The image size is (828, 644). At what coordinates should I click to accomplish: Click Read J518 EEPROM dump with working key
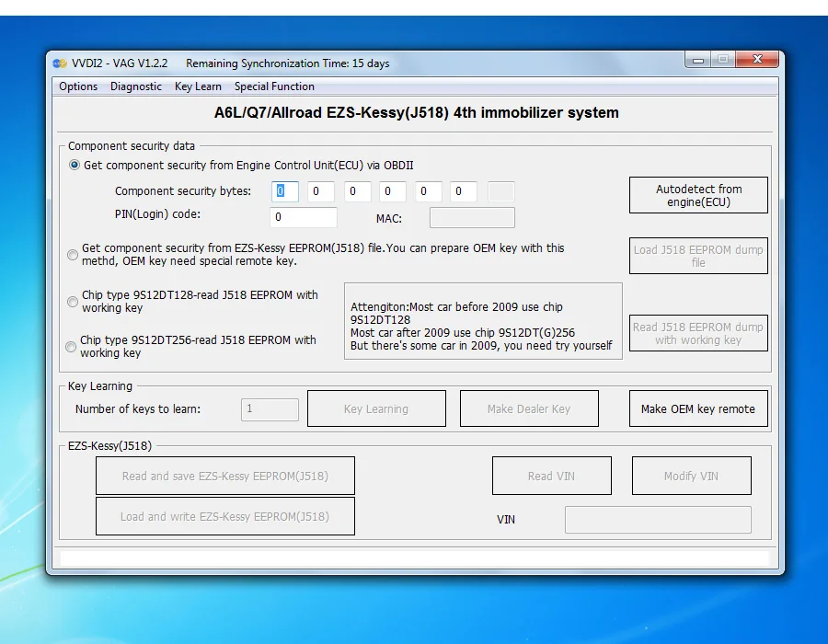[x=698, y=333]
